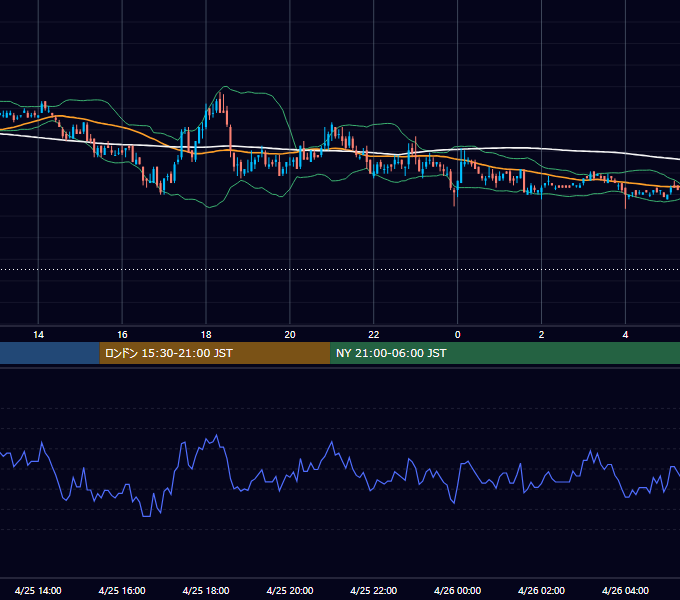Click the 0 hour label on price chart axis
Image resolution: width=680 pixels, height=600 pixels.
point(458,335)
